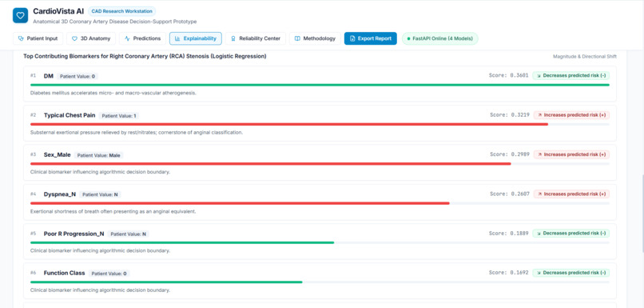
Task: Open the Methodology tab
Action: [315, 38]
